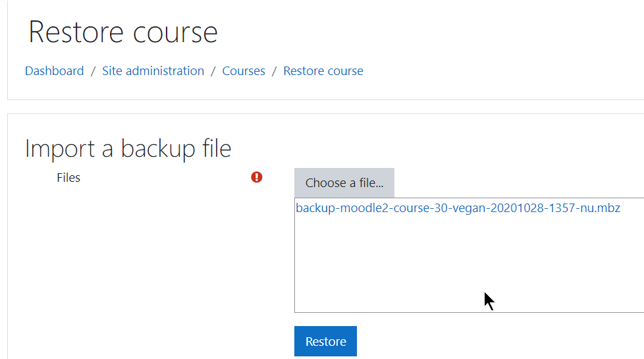Go to Site administration breadcrumb
644x359 pixels.
click(153, 71)
